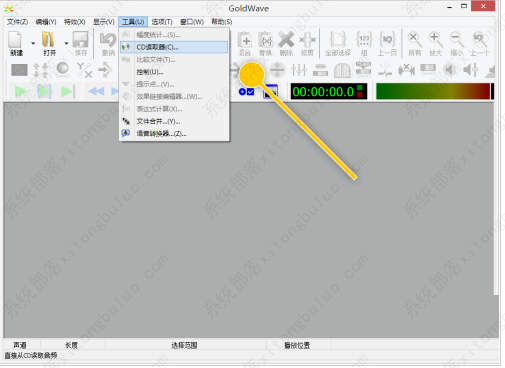Open the 窗口(W) menu
505x368 pixels.
click(192, 22)
